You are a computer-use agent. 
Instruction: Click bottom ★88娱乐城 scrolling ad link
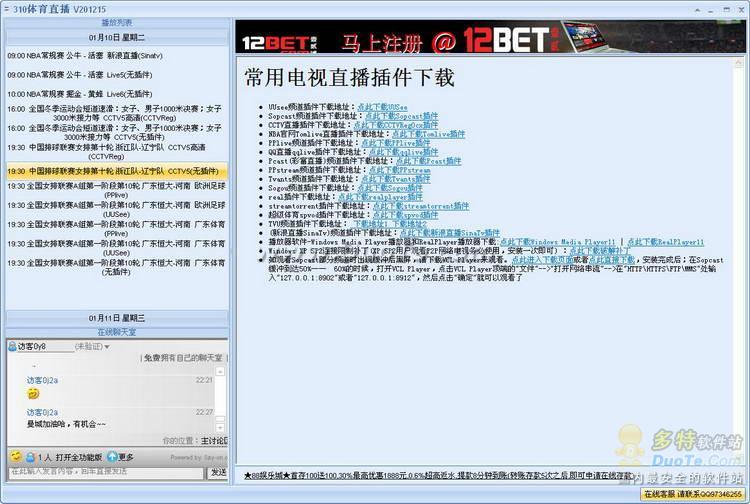click(x=438, y=476)
